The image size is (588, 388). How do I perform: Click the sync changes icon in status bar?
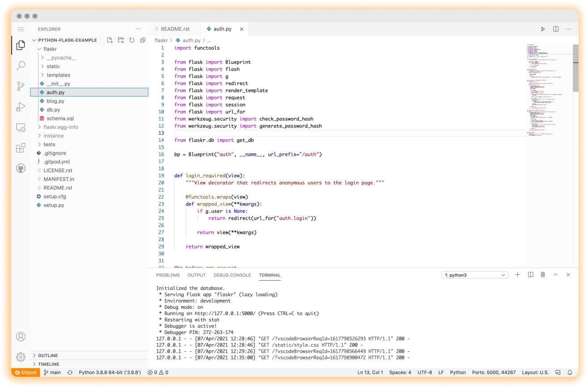coord(70,372)
